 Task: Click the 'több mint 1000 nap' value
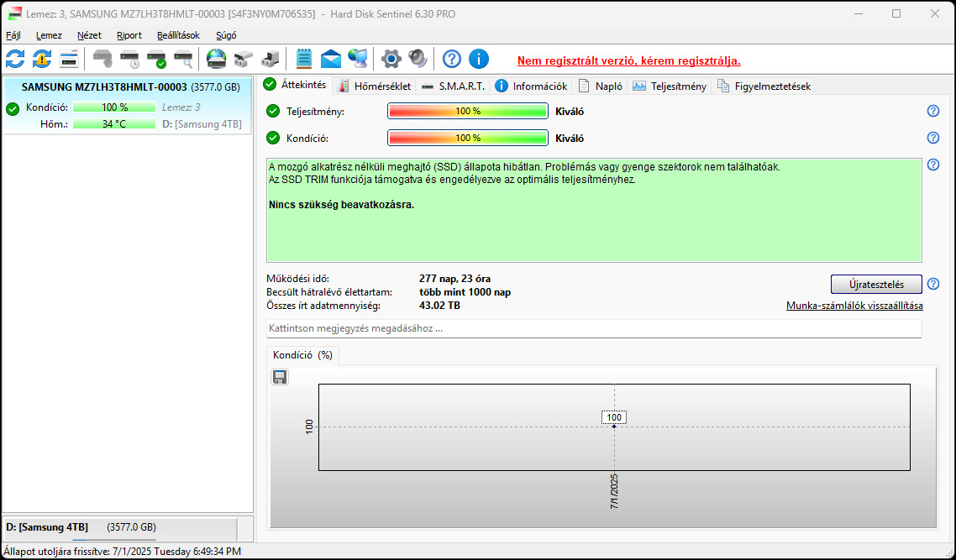click(465, 292)
